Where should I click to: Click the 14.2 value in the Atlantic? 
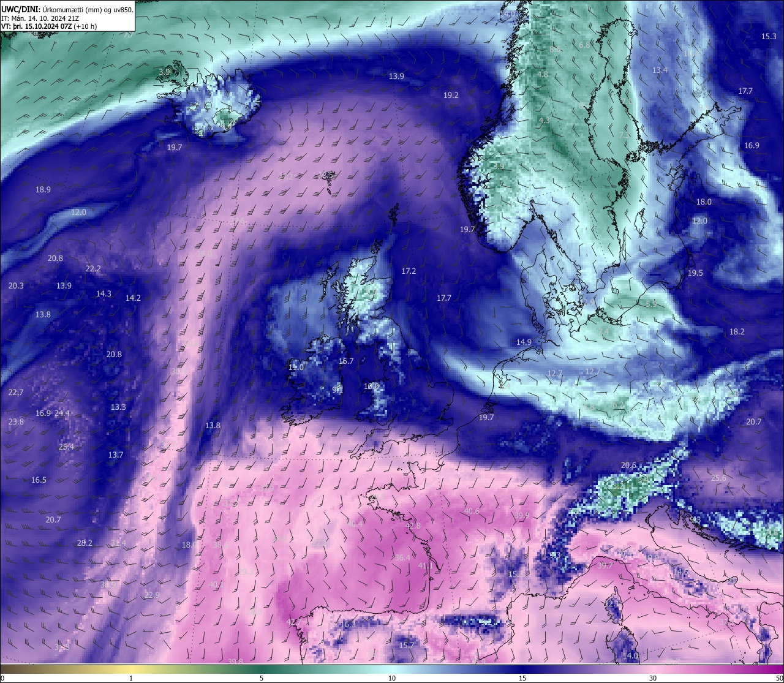133,298
